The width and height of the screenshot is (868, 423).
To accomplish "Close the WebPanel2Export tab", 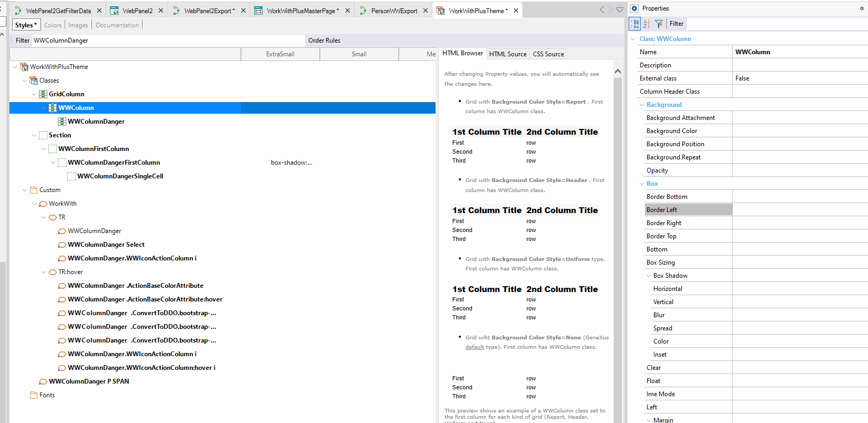I will (x=244, y=11).
